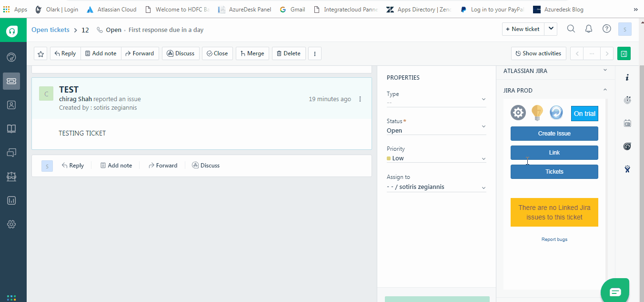Click the New ticket button
Viewport: 644px width, 302px height.
click(523, 29)
